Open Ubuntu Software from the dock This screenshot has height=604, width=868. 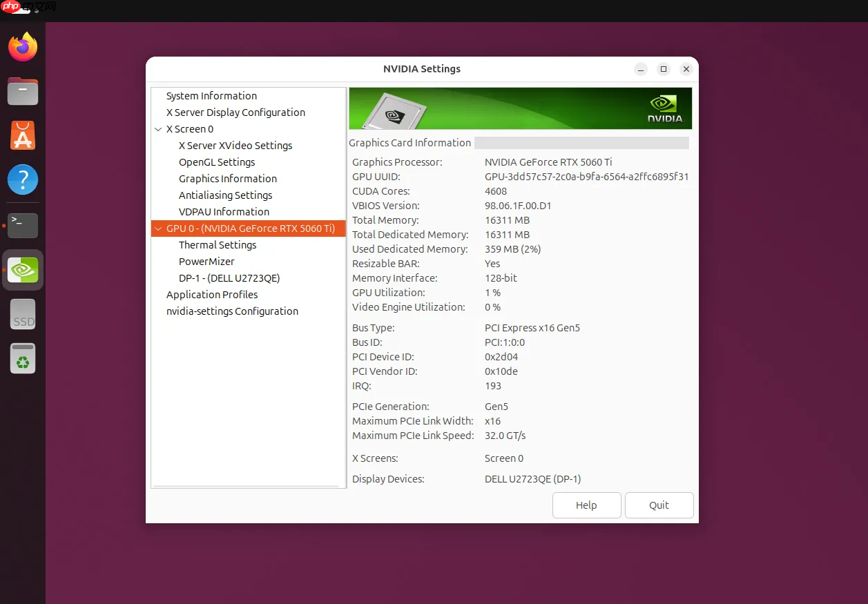pyautogui.click(x=22, y=135)
